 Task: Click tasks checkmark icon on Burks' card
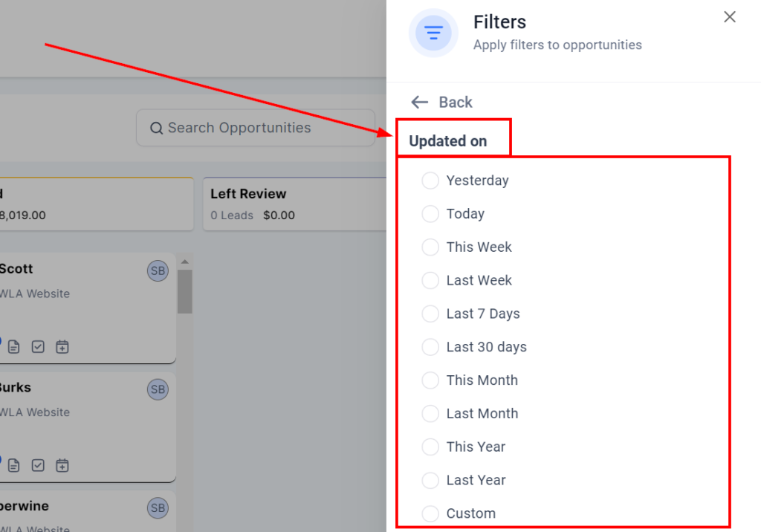pos(38,466)
